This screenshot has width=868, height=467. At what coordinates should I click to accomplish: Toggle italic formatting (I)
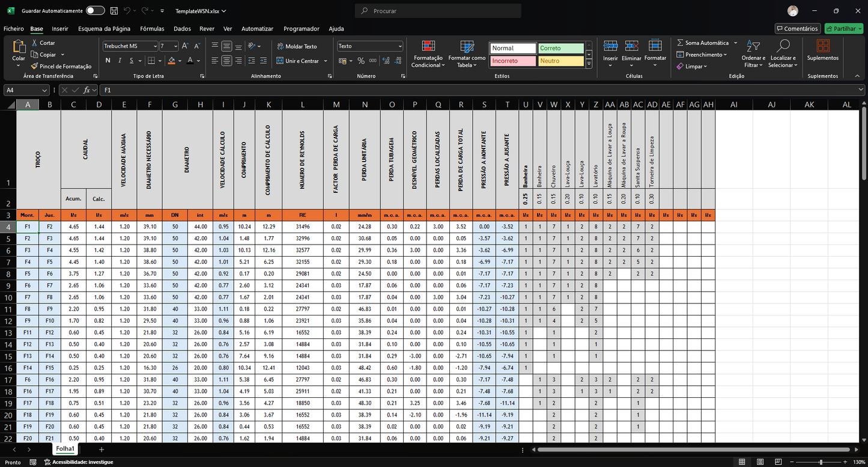tap(120, 61)
